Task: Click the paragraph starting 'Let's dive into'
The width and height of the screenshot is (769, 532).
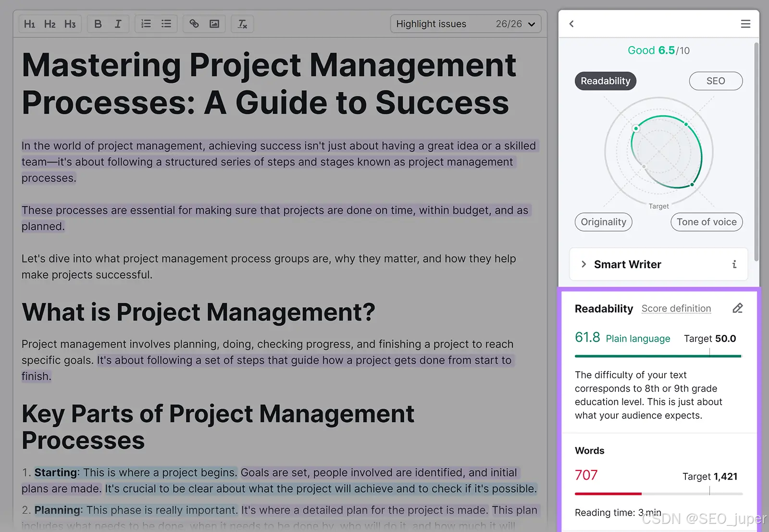Action: click(269, 267)
